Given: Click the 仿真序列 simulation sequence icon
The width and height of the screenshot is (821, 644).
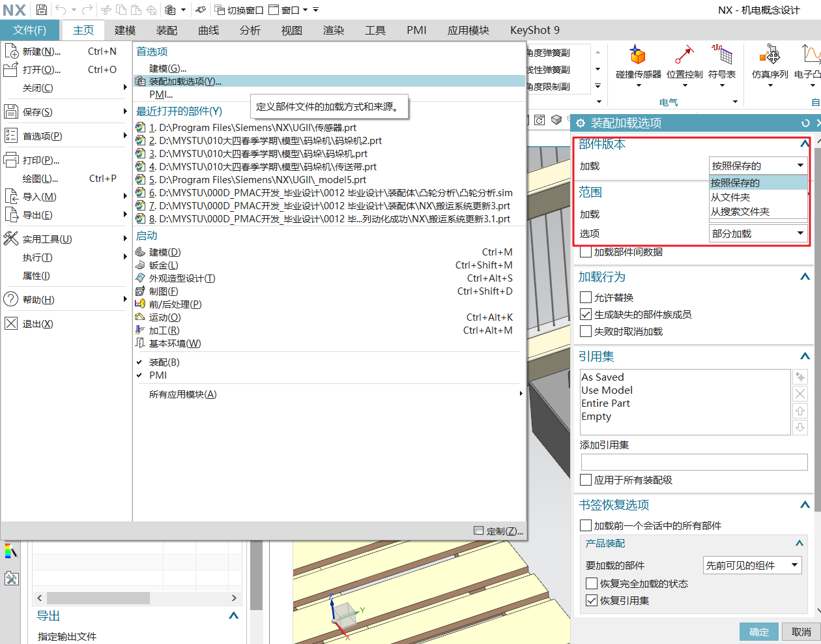Looking at the screenshot, I should [x=770, y=55].
